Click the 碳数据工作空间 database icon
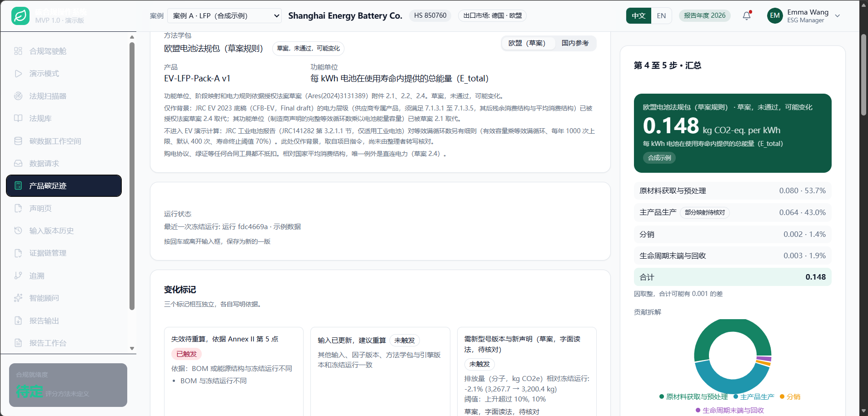Viewport: 868px width, 416px height. (18, 141)
